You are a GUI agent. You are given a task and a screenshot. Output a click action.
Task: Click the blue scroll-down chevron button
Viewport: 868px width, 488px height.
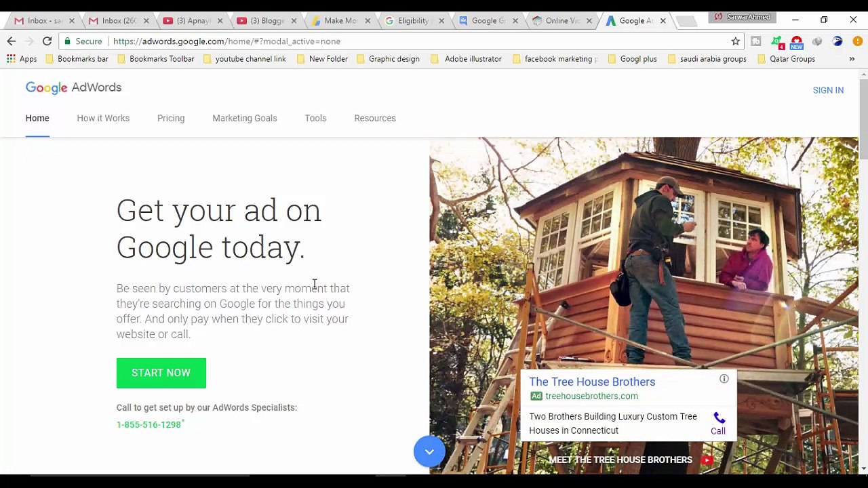pos(429,451)
